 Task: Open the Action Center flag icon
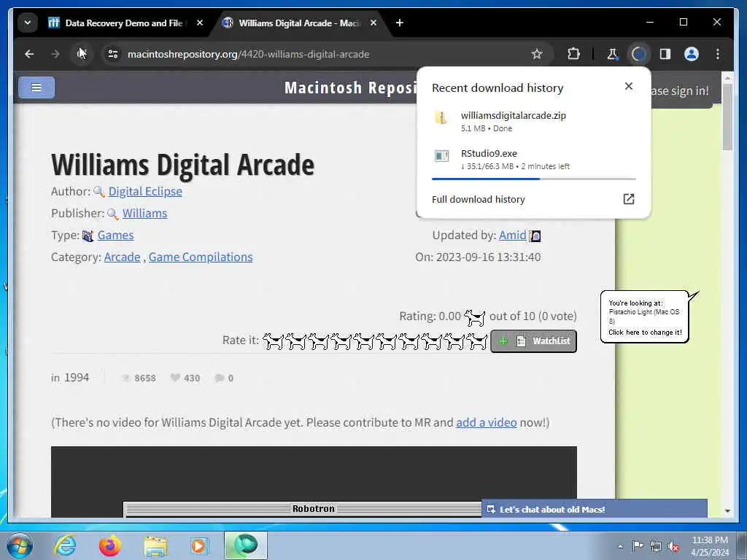[x=638, y=546]
